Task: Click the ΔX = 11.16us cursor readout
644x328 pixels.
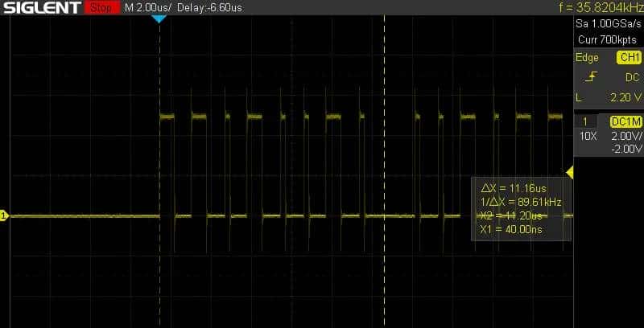Action: [x=514, y=188]
